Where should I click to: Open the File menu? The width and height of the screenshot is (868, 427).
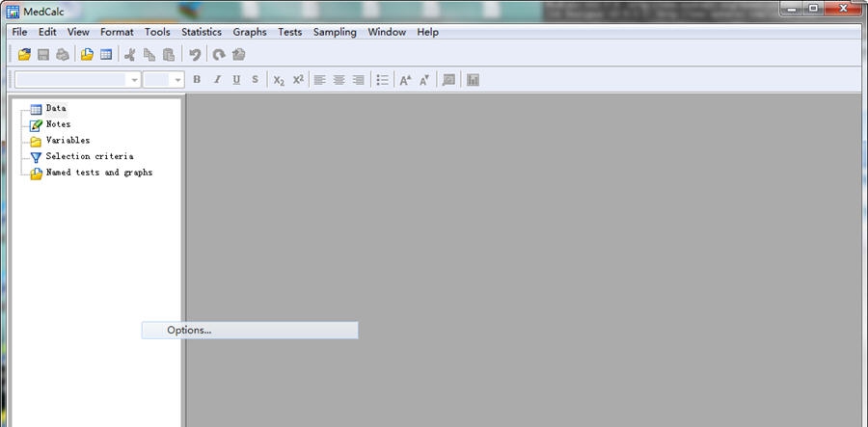(x=19, y=32)
